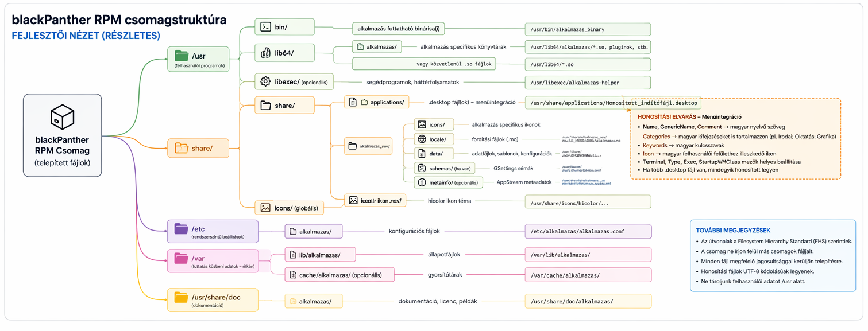Click the pink /var folder icon

(x=182, y=258)
